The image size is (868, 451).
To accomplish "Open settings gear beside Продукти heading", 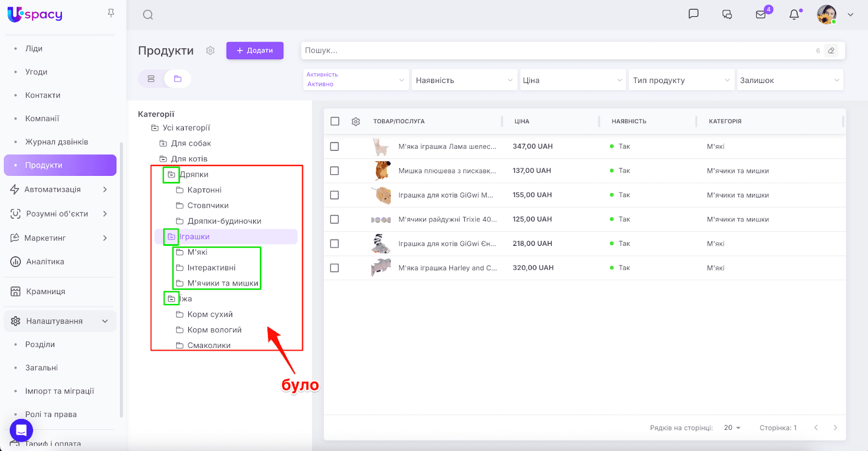I will coord(210,50).
